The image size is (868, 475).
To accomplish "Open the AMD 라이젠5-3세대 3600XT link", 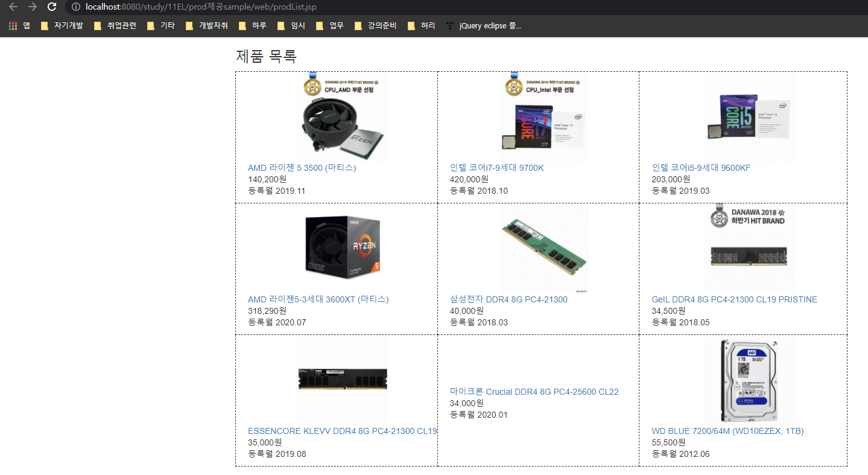I will pyautogui.click(x=318, y=299).
